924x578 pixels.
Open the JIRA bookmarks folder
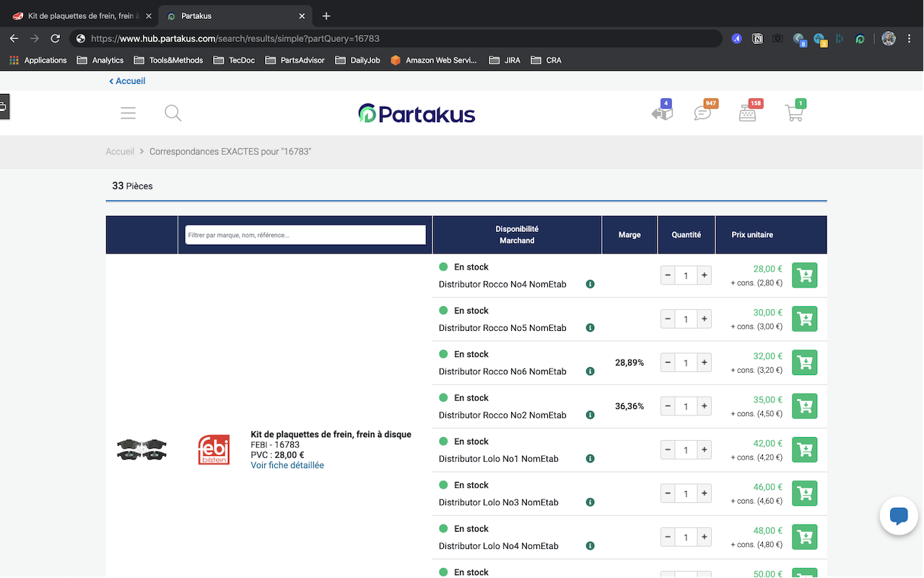tap(505, 60)
